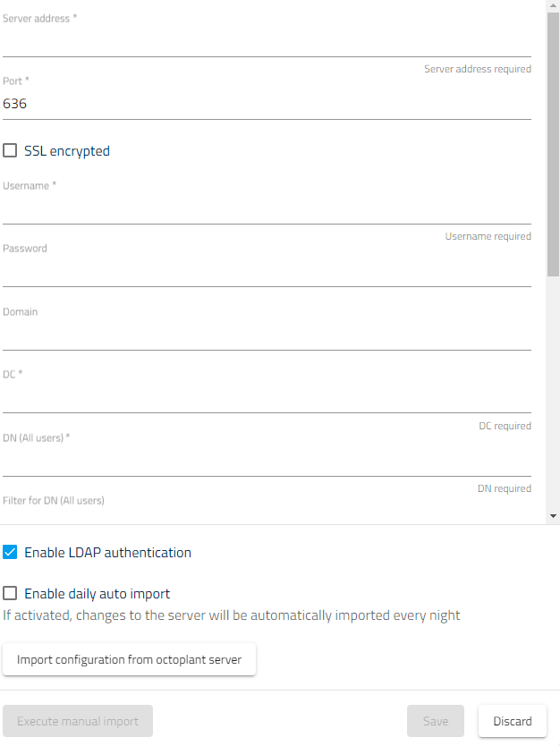
Task: Click the scrollbar up arrow icon
Action: 553,5
